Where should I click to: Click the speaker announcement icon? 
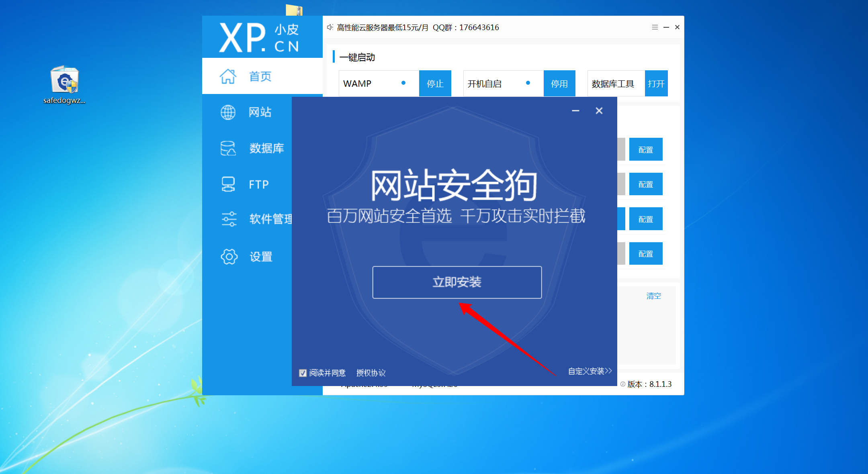coord(330,27)
